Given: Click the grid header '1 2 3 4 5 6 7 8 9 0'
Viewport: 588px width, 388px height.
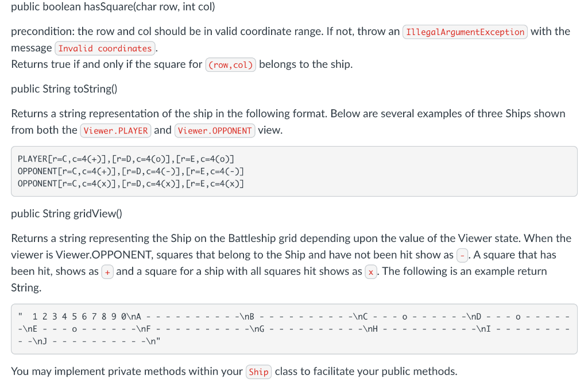Looking at the screenshot, I should (x=79, y=317).
